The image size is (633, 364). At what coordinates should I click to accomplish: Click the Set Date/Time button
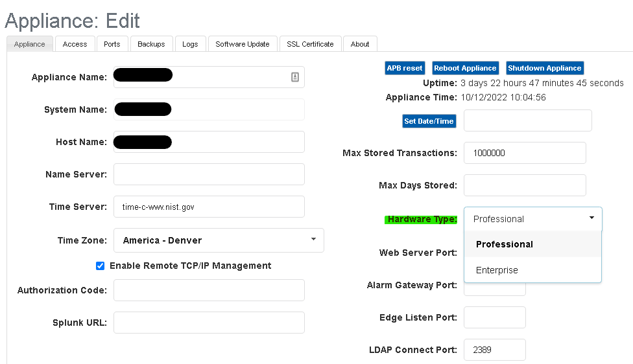click(x=429, y=121)
